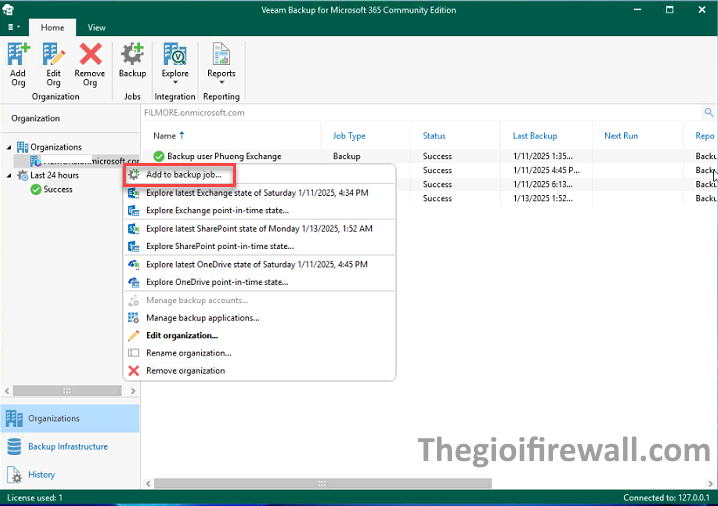Click the tree pane horizontal scrollbar thumb
The image size is (718, 506).
point(67,391)
